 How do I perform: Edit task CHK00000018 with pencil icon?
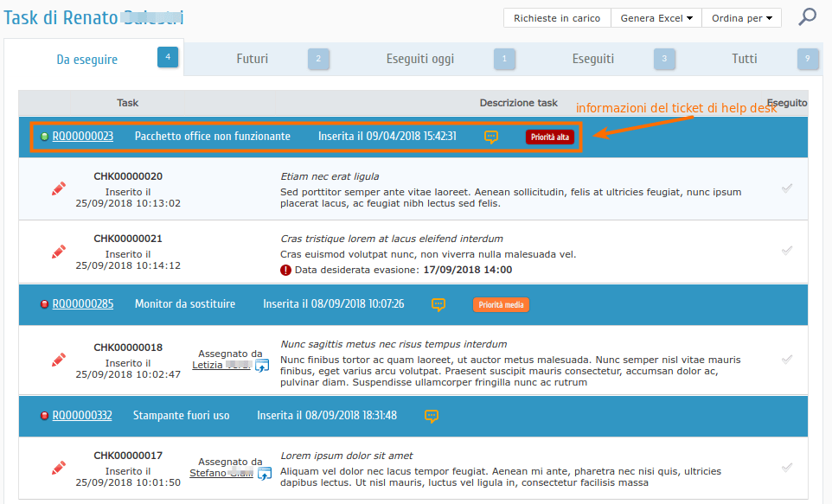pyautogui.click(x=58, y=360)
